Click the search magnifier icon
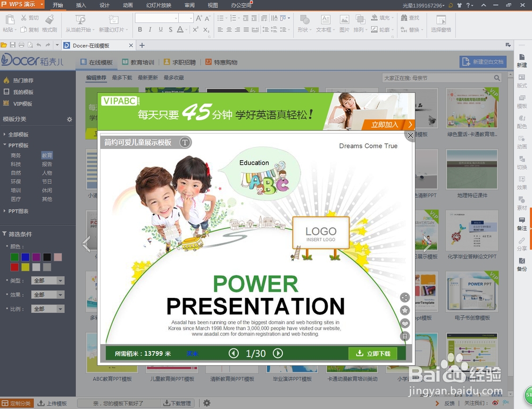The height and width of the screenshot is (409, 532). click(497, 78)
